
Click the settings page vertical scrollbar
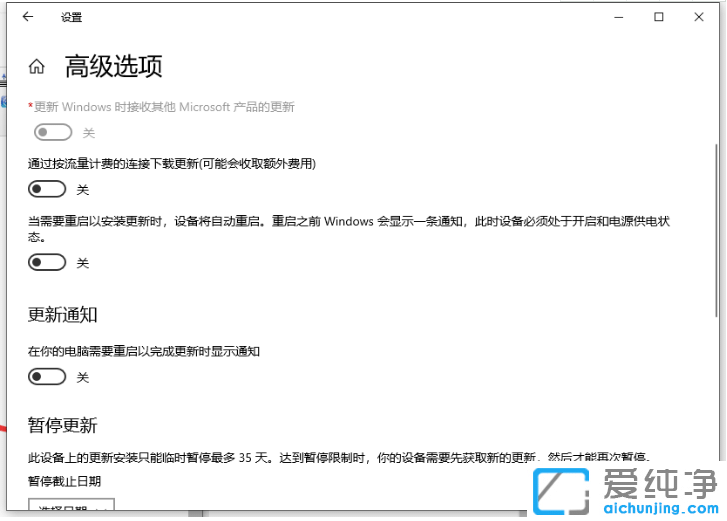click(717, 230)
